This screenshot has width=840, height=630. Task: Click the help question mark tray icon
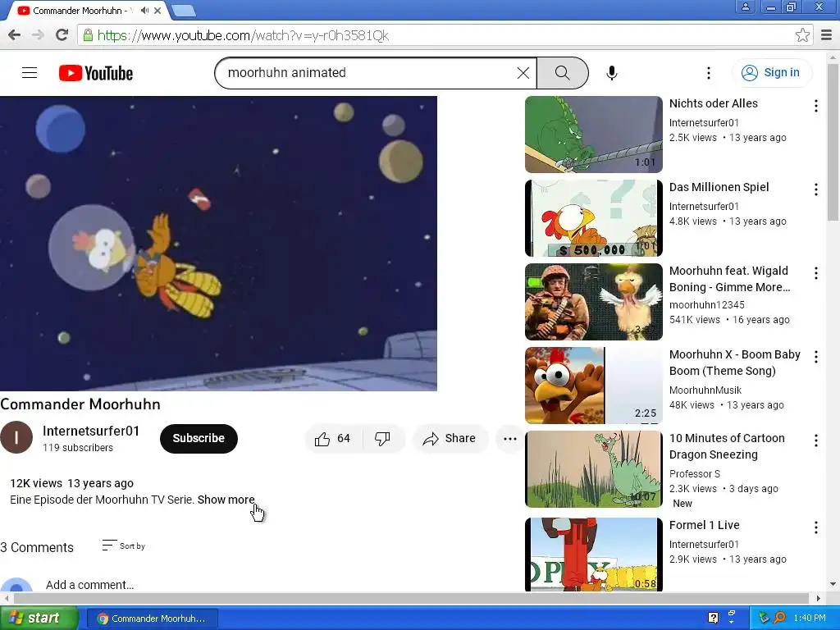(713, 618)
